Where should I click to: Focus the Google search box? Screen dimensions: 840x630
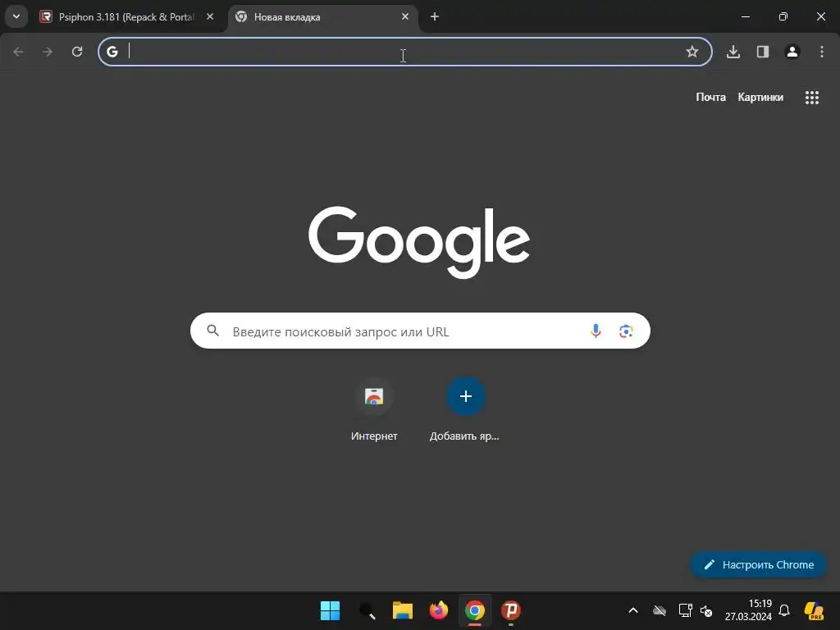pos(420,331)
